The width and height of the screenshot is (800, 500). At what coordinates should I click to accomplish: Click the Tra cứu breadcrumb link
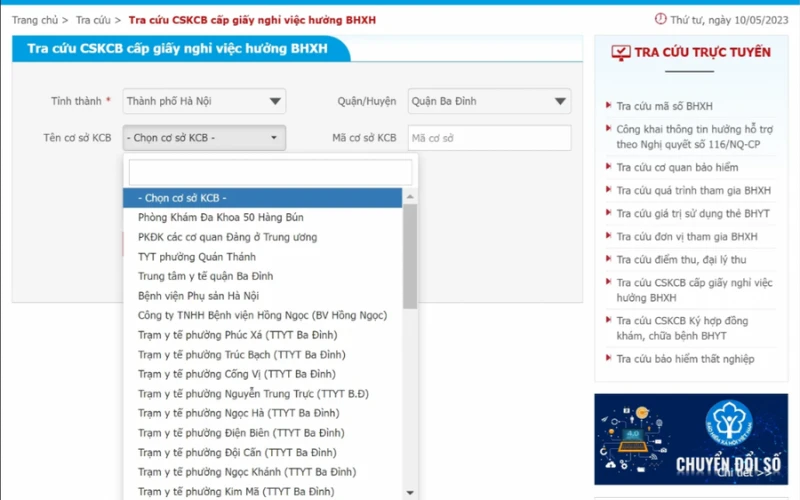click(93, 20)
